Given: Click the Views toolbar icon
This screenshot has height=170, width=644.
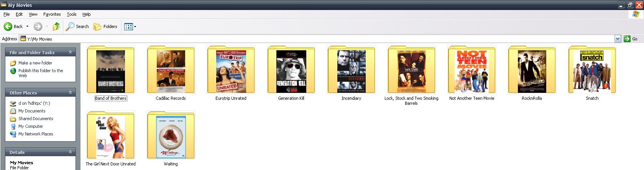Looking at the screenshot, I should [x=128, y=26].
